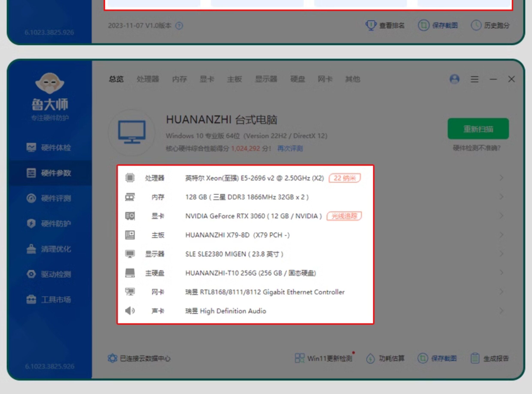Click the help question mark beside version
Image resolution: width=532 pixels, height=394 pixels.
tap(179, 26)
